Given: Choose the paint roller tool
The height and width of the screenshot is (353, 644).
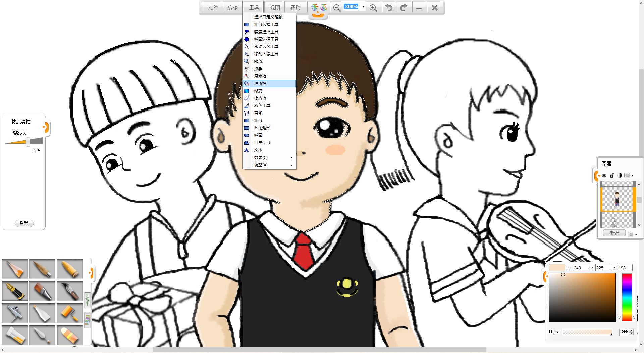Looking at the screenshot, I should (x=69, y=313).
